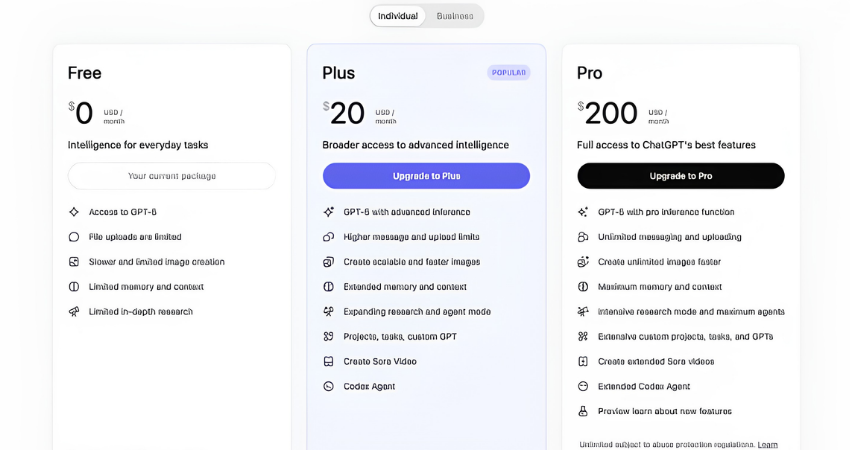The width and height of the screenshot is (850, 450).
Task: Click Your current package button
Action: pos(172,176)
